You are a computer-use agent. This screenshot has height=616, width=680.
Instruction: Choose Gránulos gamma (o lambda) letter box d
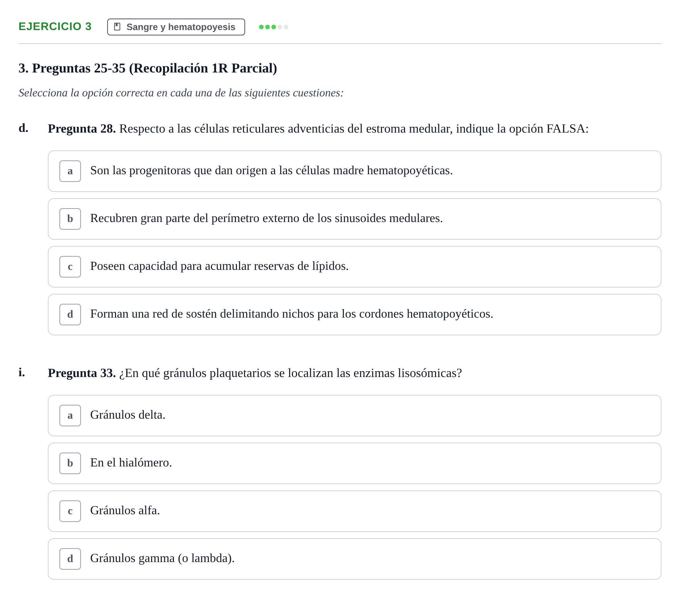coord(70,559)
